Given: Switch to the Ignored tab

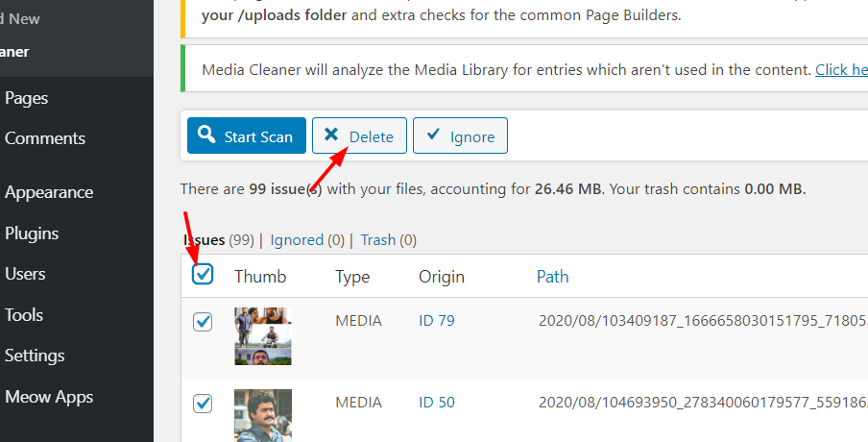Looking at the screenshot, I should click(x=297, y=240).
